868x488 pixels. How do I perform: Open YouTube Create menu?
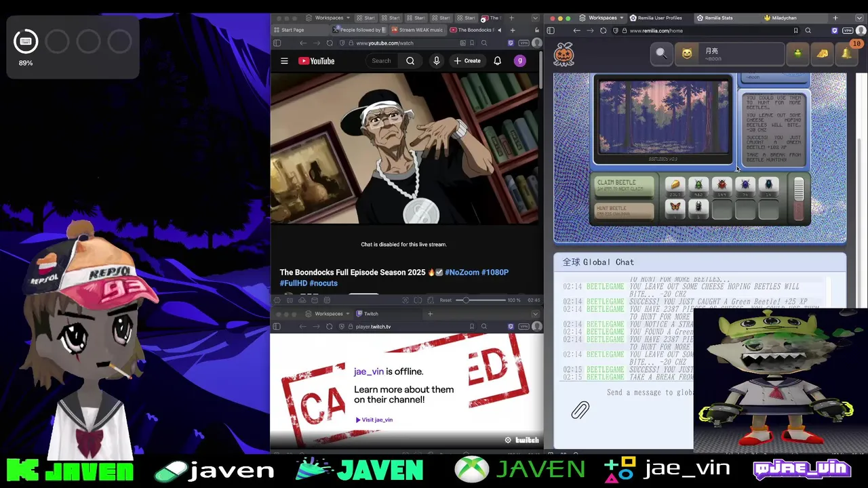pos(467,61)
